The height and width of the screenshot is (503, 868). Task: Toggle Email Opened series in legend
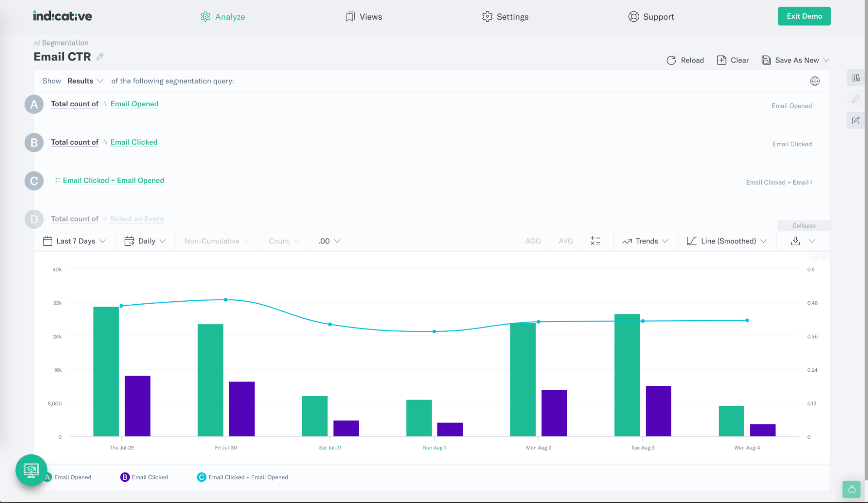pos(73,477)
